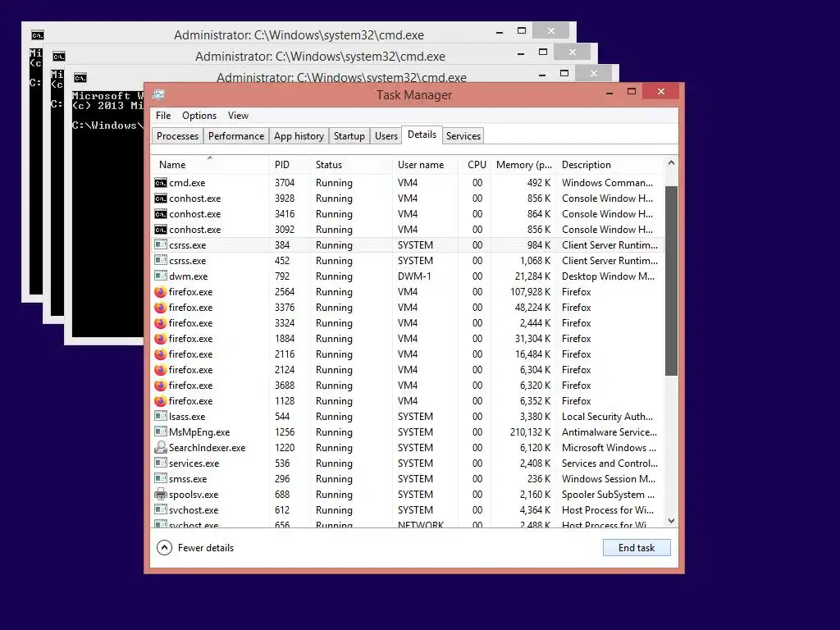The width and height of the screenshot is (840, 630).
Task: Click the scrollbar up arrow
Action: (671, 163)
